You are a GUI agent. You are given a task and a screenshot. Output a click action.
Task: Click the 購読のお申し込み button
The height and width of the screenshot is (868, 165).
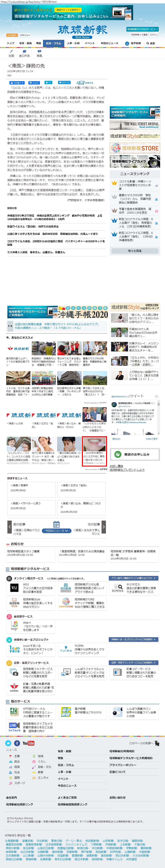click(135, 454)
